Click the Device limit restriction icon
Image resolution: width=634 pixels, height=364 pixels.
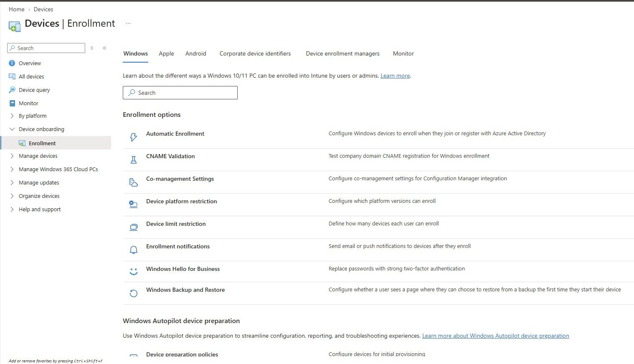tap(134, 227)
